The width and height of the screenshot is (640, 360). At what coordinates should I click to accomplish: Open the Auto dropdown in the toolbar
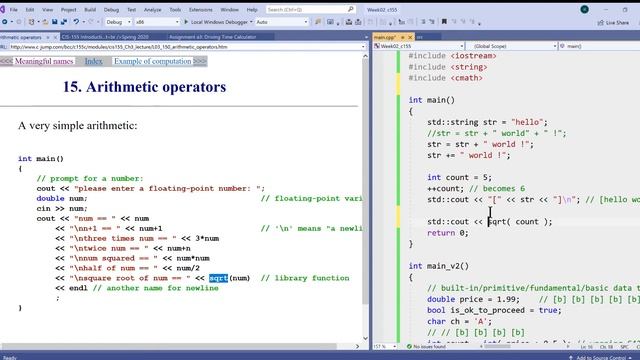click(x=282, y=22)
